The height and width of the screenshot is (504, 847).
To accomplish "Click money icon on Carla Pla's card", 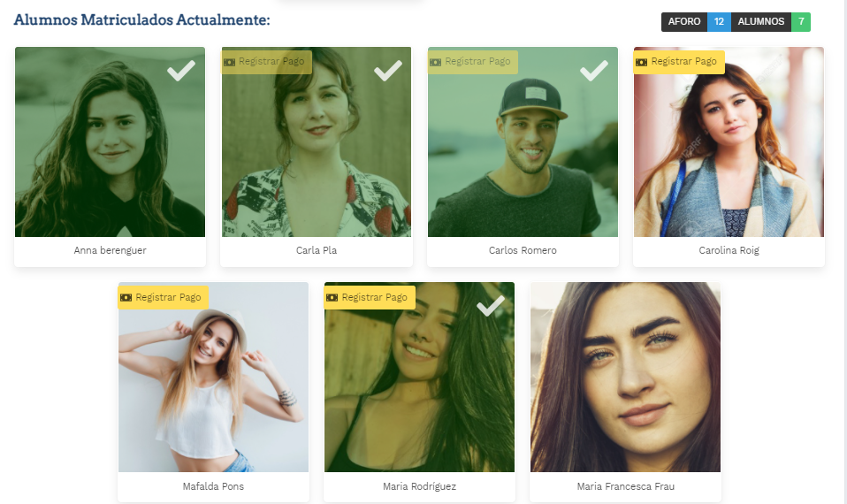I will [x=230, y=62].
